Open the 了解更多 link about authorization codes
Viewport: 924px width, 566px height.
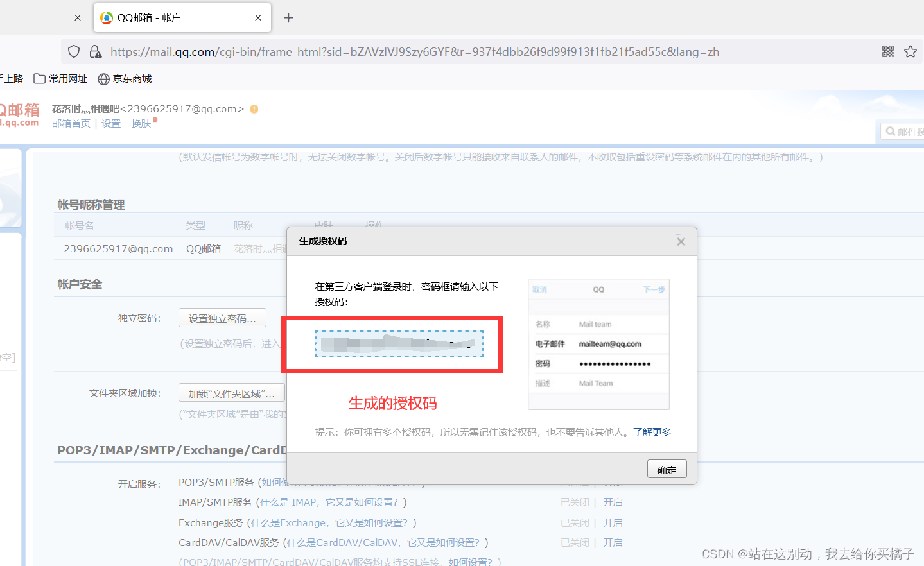[x=653, y=432]
